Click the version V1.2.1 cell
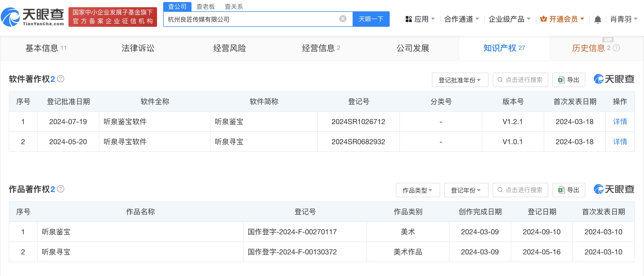 click(x=513, y=122)
